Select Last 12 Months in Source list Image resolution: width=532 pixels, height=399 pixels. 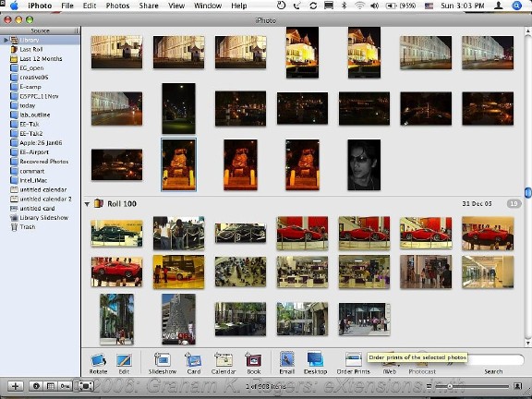[x=41, y=59]
